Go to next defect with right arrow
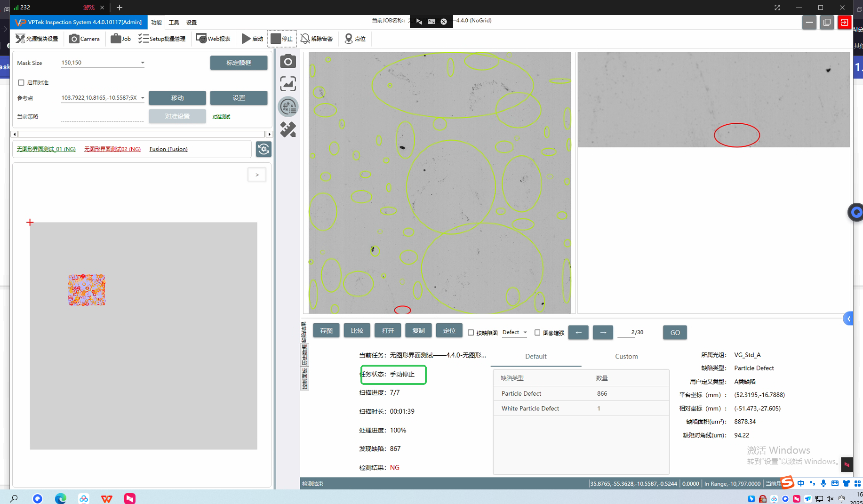Image resolution: width=863 pixels, height=504 pixels. [603, 333]
